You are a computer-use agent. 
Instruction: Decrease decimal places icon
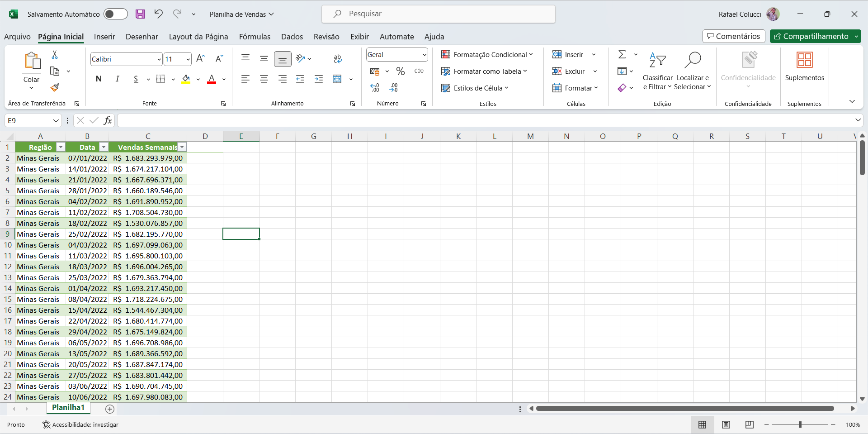click(393, 88)
